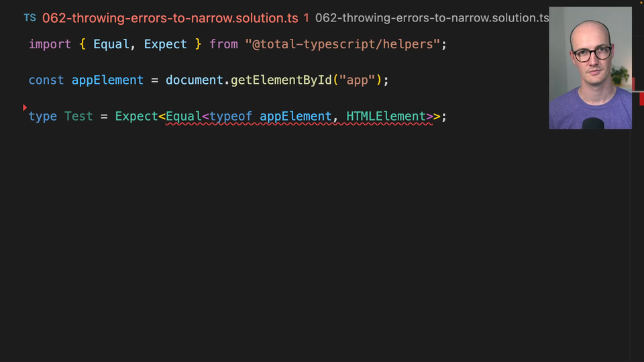The width and height of the screenshot is (644, 362).
Task: Click the "app" string argument
Action: pos(357,80)
